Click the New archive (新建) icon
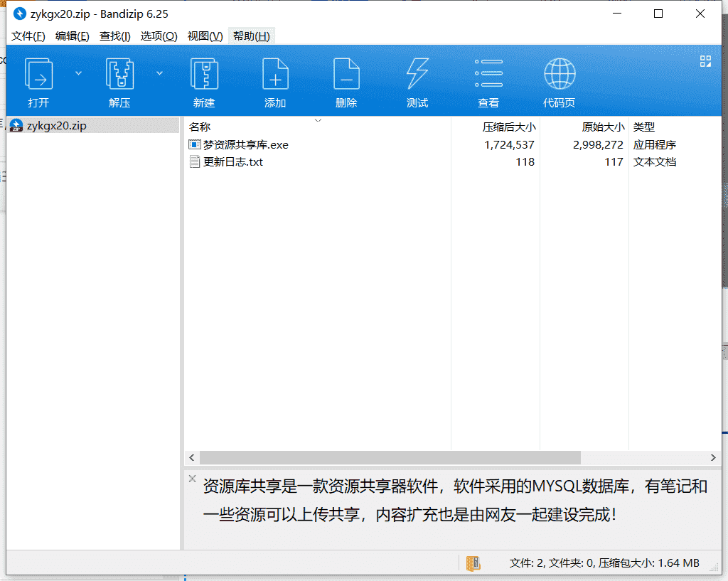The image size is (728, 581). pyautogui.click(x=204, y=74)
